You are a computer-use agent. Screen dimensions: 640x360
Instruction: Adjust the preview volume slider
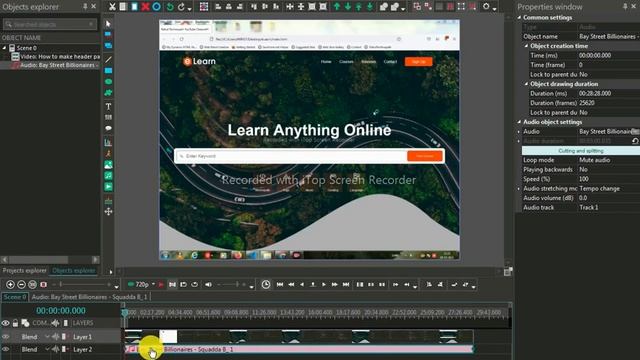pyautogui.click(x=233, y=284)
